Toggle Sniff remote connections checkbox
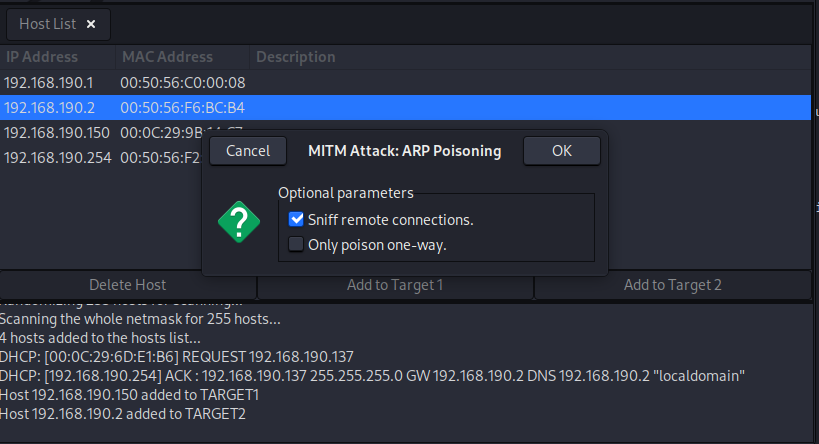The image size is (819, 444). [x=296, y=219]
